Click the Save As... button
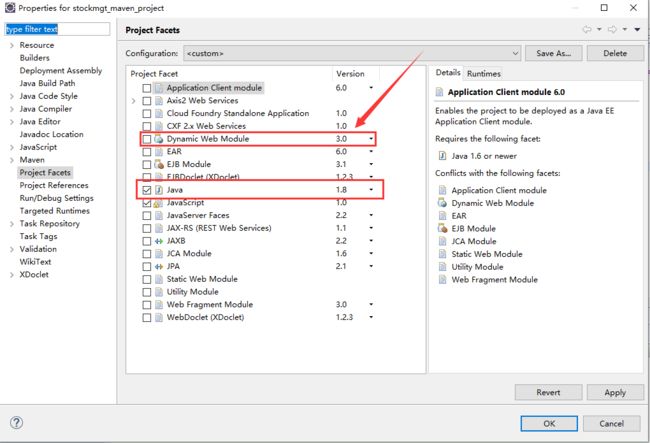 (x=553, y=53)
